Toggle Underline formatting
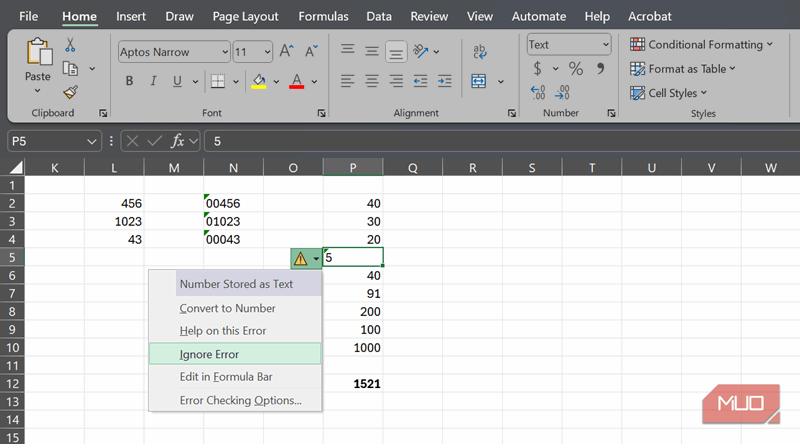The height and width of the screenshot is (444, 800). tap(177, 81)
